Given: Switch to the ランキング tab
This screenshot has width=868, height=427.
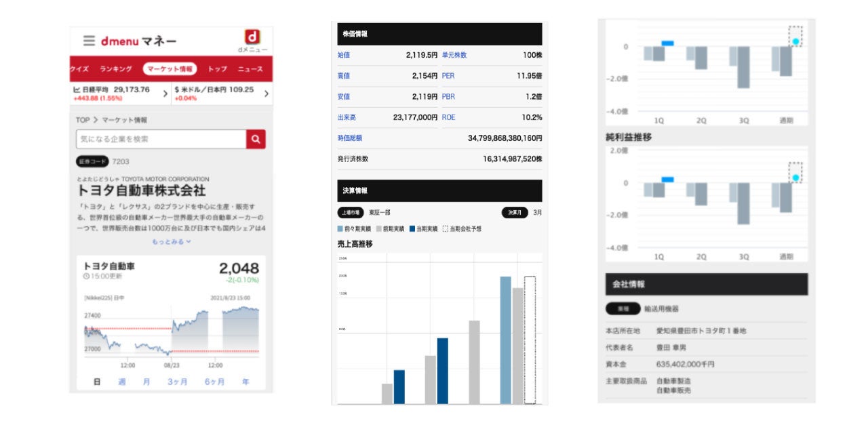Looking at the screenshot, I should (116, 69).
